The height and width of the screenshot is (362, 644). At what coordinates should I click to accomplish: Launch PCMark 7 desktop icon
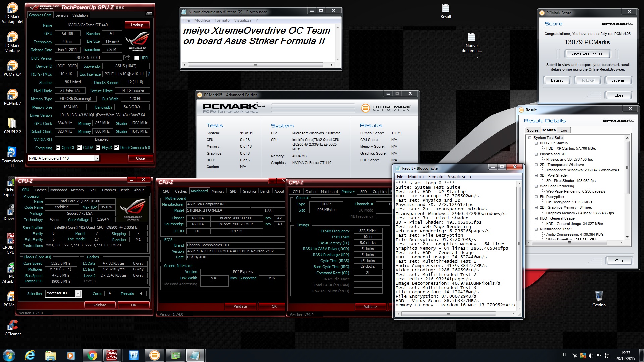[12, 97]
